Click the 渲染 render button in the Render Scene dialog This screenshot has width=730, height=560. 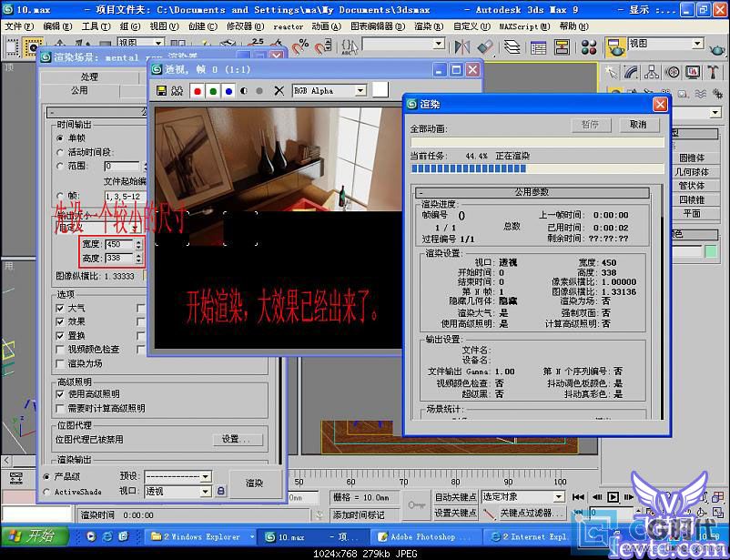254,484
